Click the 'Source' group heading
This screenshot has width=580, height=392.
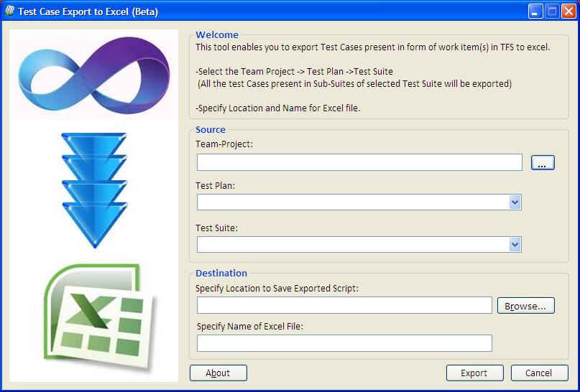click(x=211, y=130)
